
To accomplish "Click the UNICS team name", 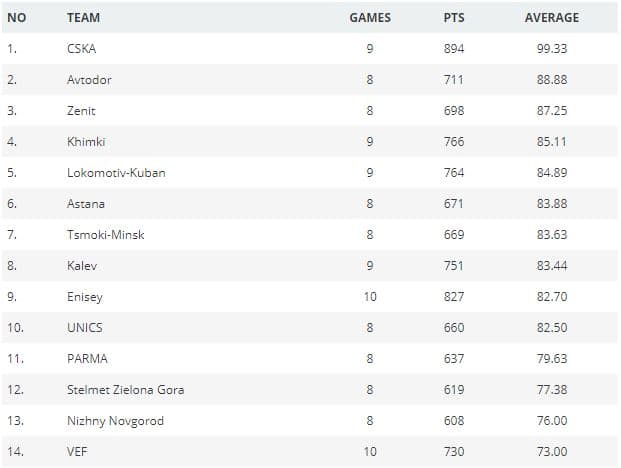I will coord(84,327).
